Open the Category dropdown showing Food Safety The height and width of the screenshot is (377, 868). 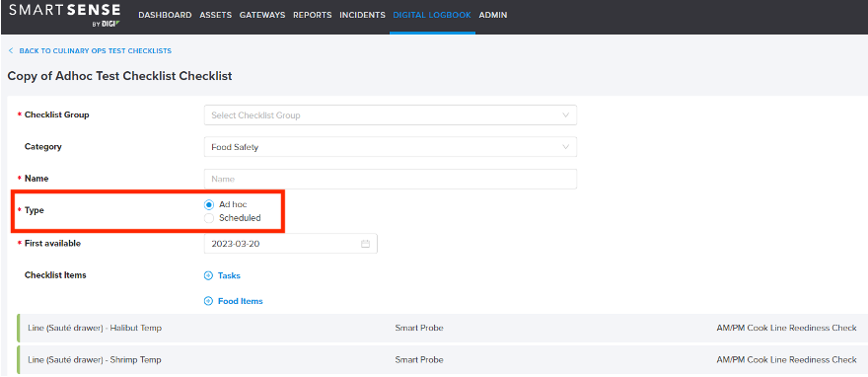click(391, 147)
